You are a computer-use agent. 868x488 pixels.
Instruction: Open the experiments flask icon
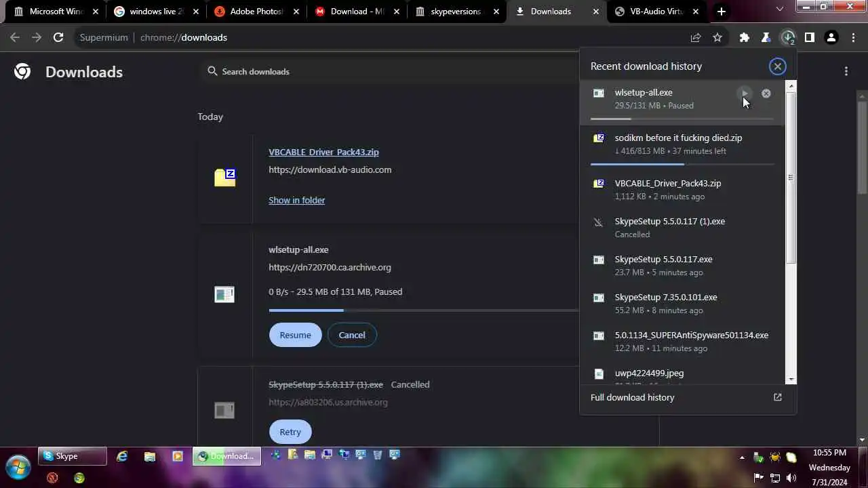click(766, 37)
